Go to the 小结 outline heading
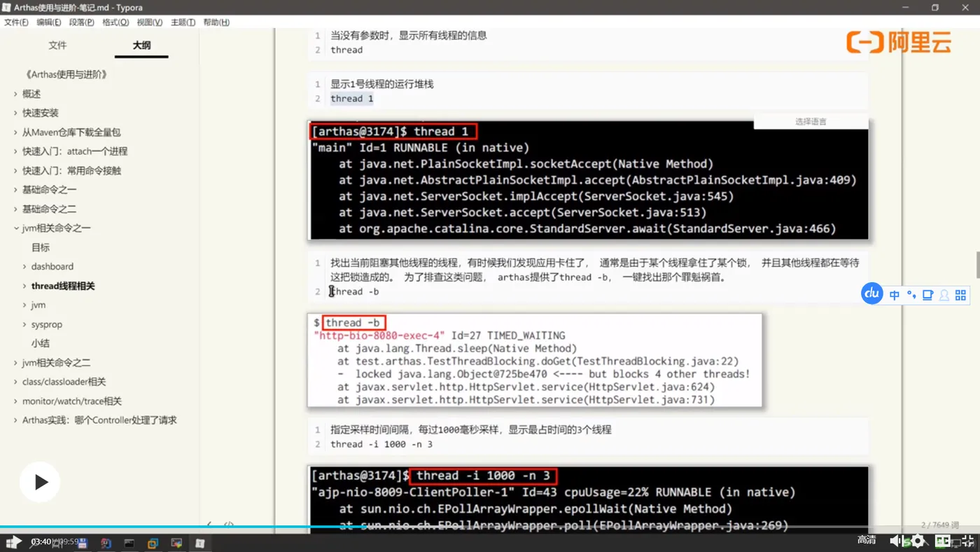This screenshot has width=980, height=552. [x=41, y=343]
